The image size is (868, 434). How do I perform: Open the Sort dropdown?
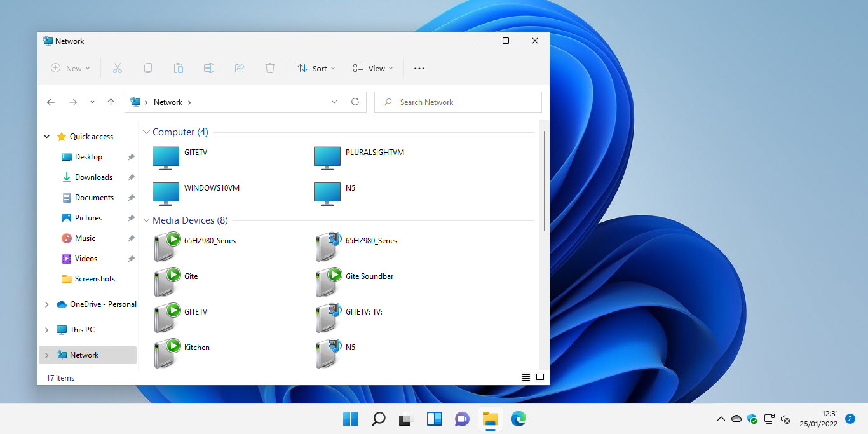[x=316, y=68]
